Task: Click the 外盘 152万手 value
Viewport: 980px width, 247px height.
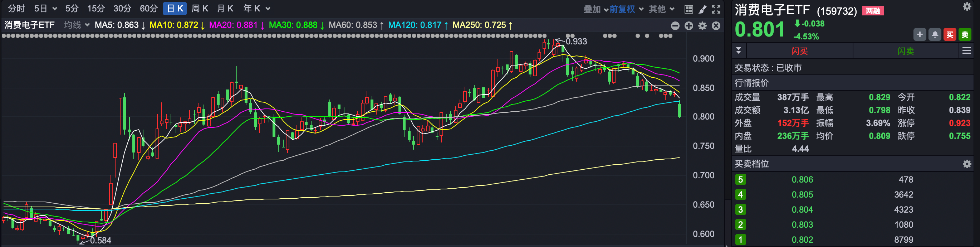Action: [x=793, y=123]
